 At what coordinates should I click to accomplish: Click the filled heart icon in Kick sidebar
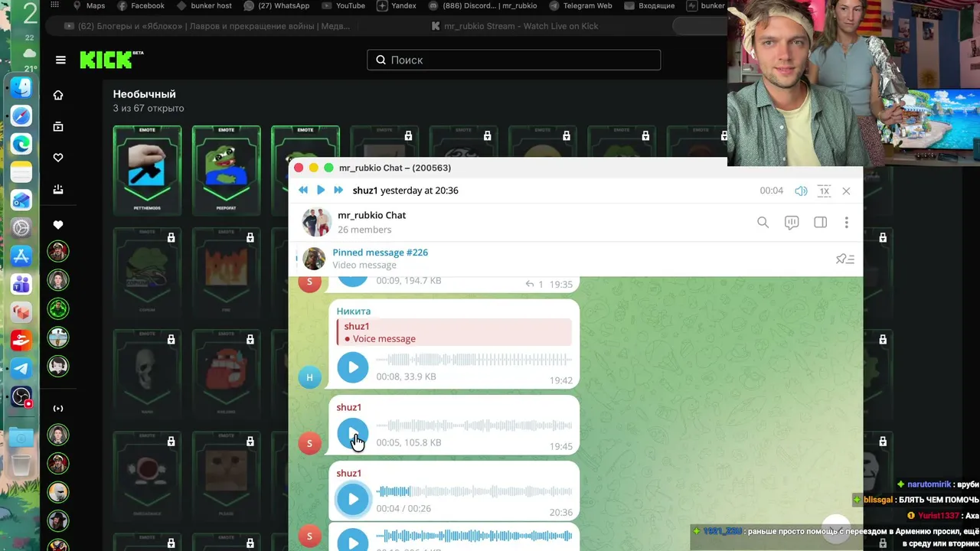58,225
